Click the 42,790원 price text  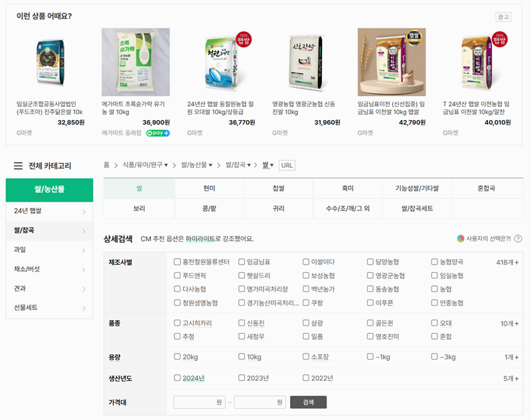(x=412, y=123)
